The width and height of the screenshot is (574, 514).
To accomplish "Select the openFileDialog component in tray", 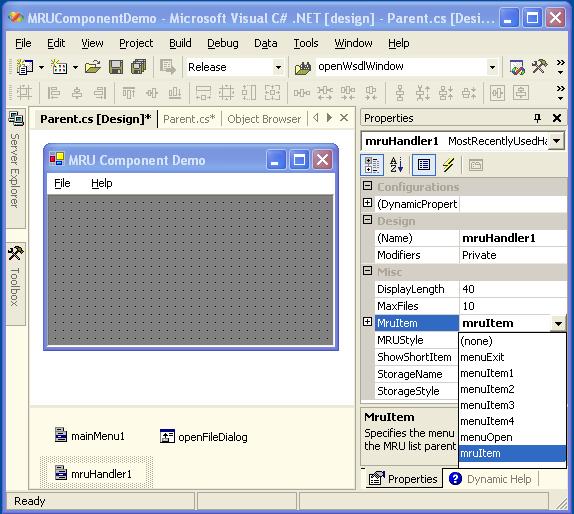I will pos(204,436).
